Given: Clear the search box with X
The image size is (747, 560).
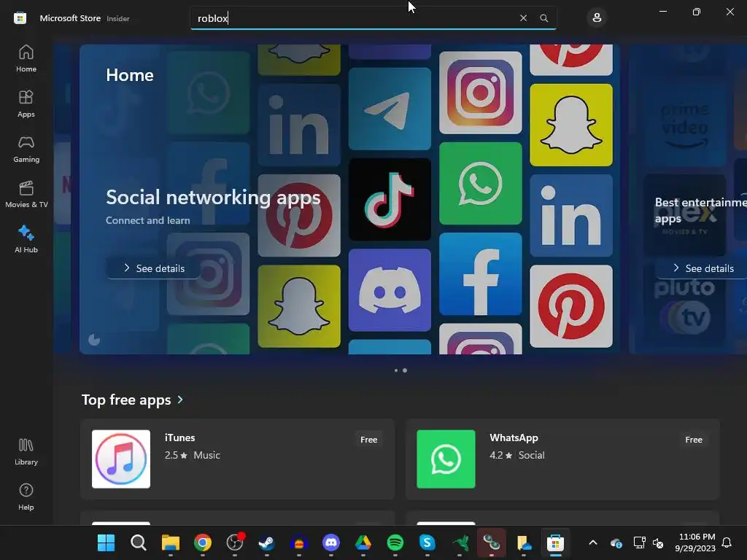Looking at the screenshot, I should (523, 18).
